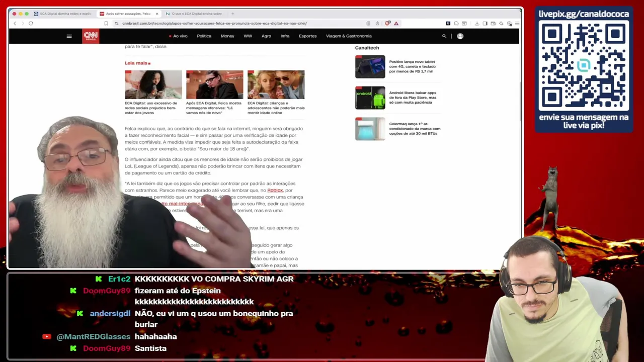Close the active 'Após sofrer acusações' tab
644x362 pixels.
coord(157,14)
